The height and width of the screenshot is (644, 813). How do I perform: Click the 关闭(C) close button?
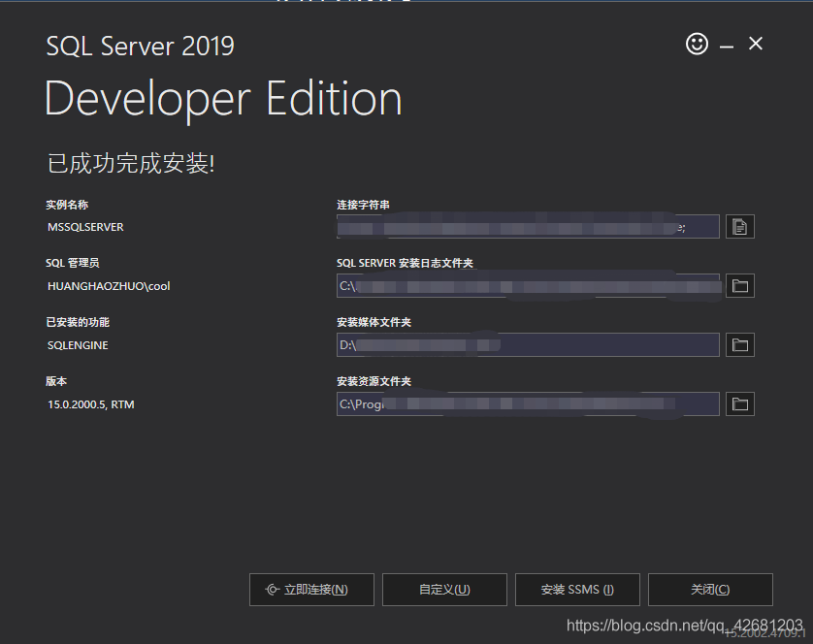pyautogui.click(x=710, y=590)
